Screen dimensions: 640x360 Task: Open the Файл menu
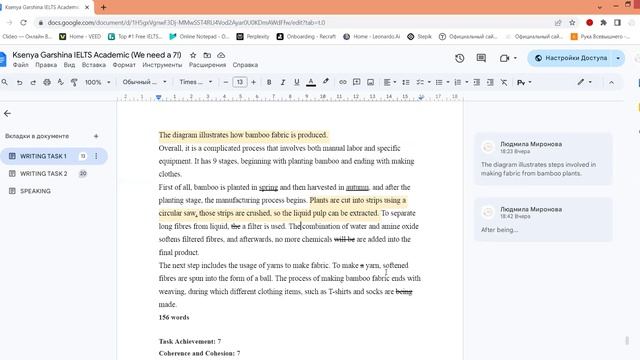(20, 65)
